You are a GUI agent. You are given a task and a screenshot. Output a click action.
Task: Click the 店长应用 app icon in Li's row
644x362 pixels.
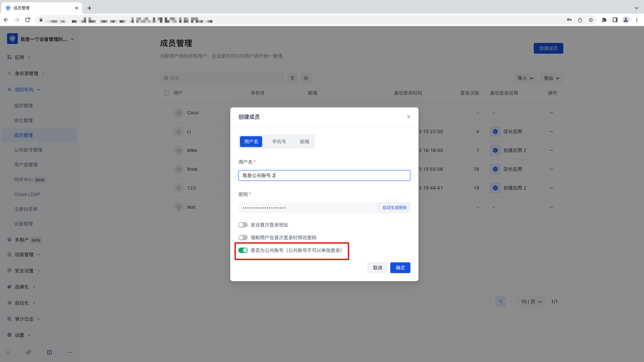[x=495, y=132]
